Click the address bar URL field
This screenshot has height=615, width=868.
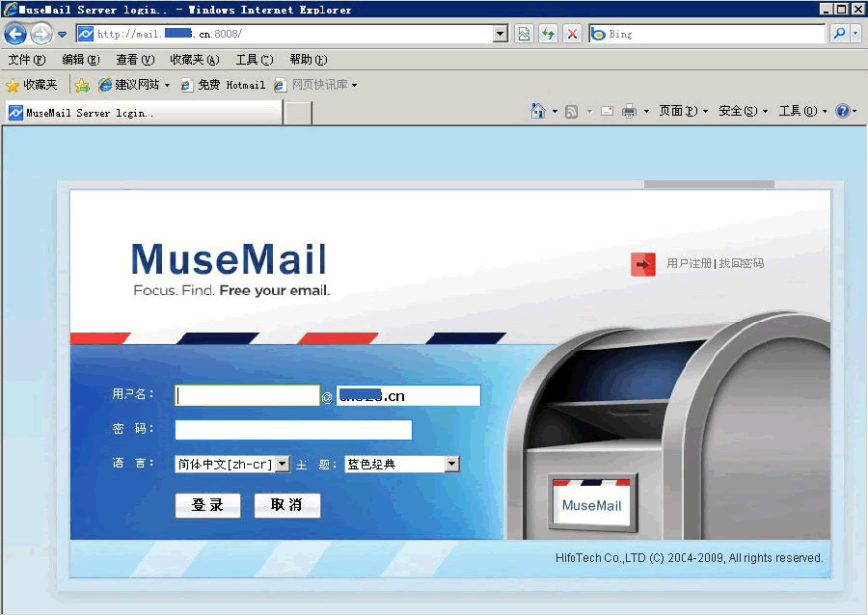(x=291, y=34)
